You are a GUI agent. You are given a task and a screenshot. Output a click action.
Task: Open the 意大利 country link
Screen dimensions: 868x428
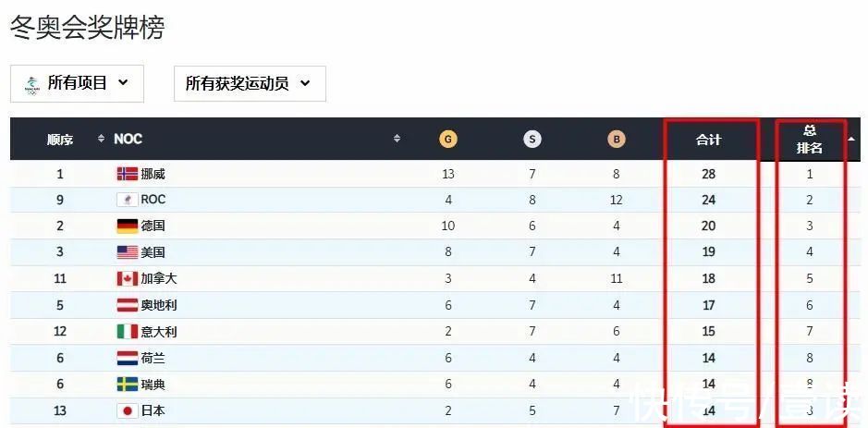click(x=158, y=332)
